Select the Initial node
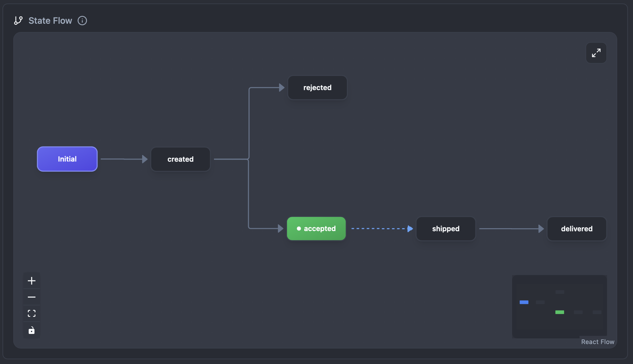 (x=67, y=159)
